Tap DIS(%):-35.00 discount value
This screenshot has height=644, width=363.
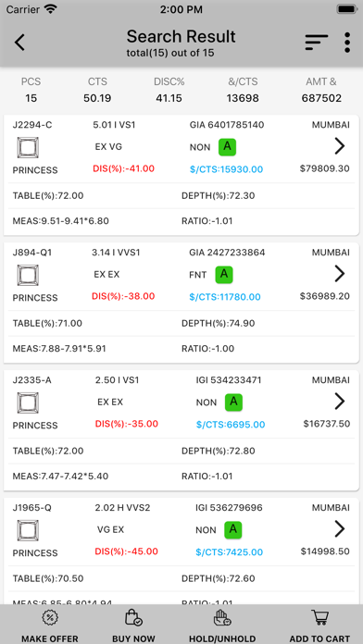point(127,424)
